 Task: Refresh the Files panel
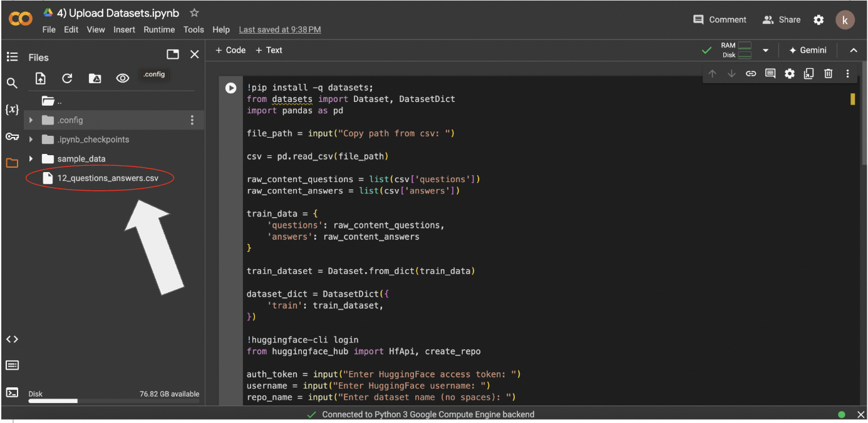67,78
